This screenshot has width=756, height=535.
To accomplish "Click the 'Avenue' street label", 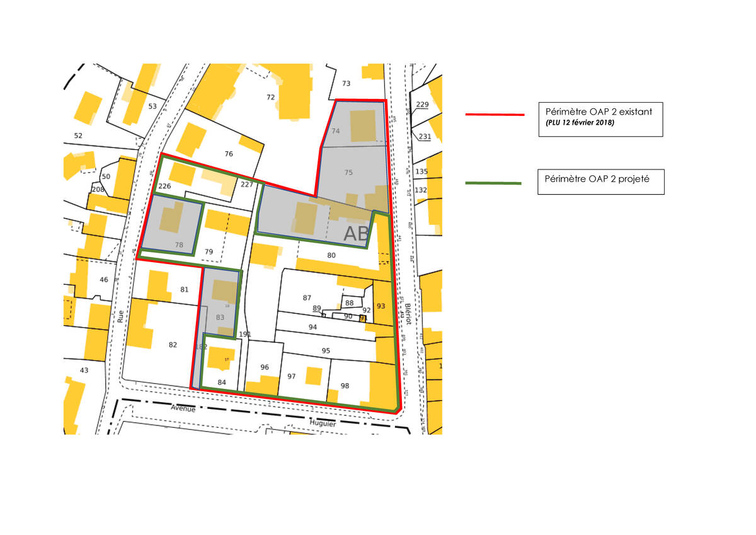I will [183, 408].
